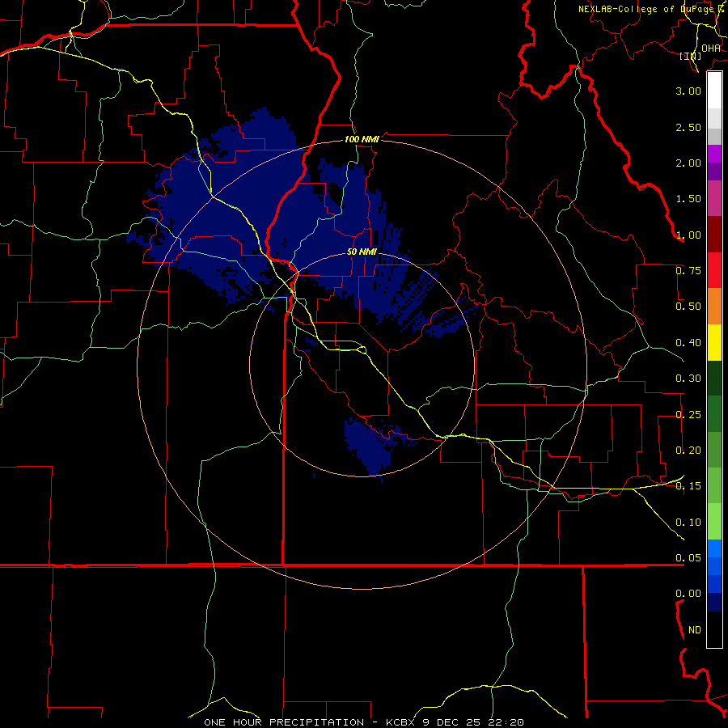Screen dimensions: 728x728
Task: Click the dark red swatch below 1.00
Action: 714,235
